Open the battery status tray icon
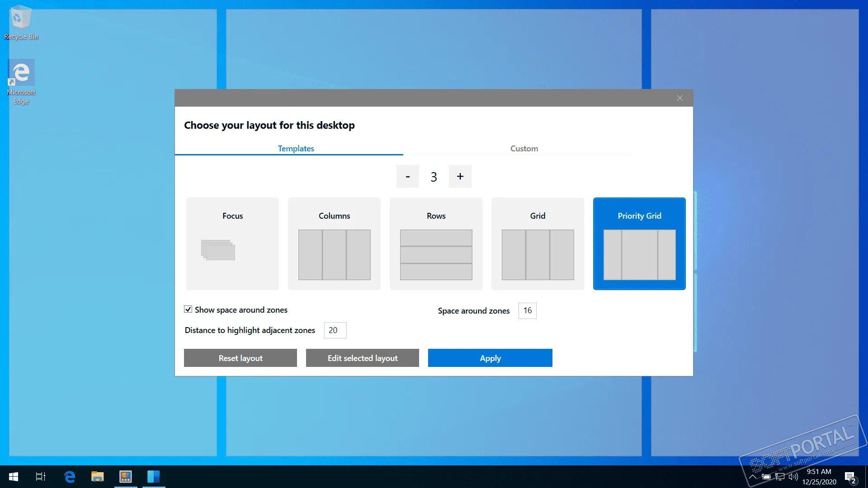 766,477
